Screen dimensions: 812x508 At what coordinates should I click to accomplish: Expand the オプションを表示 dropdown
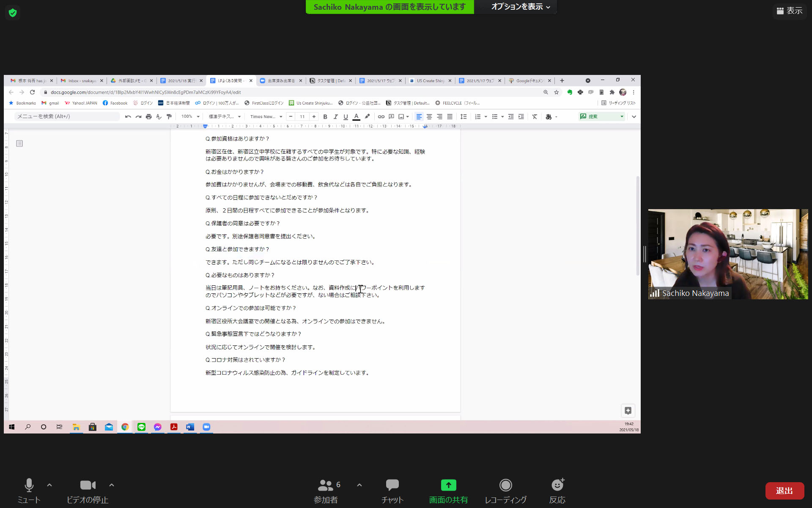point(520,7)
